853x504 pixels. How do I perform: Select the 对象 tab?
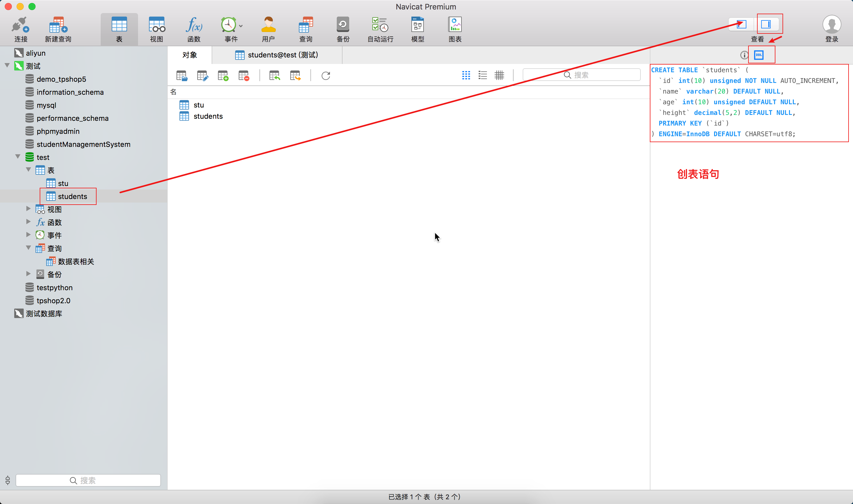(190, 55)
